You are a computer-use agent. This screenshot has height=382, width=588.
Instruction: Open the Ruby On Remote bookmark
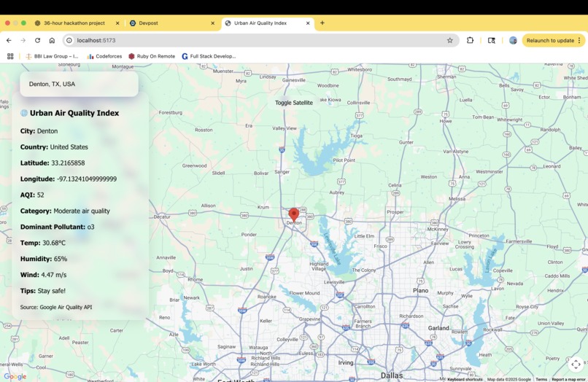tap(152, 56)
